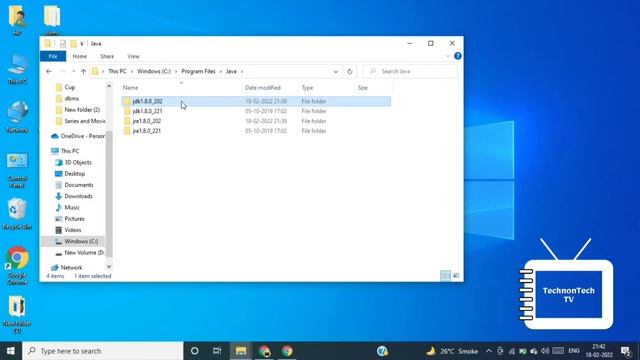
Task: Sort by Size column header
Action: tap(362, 88)
